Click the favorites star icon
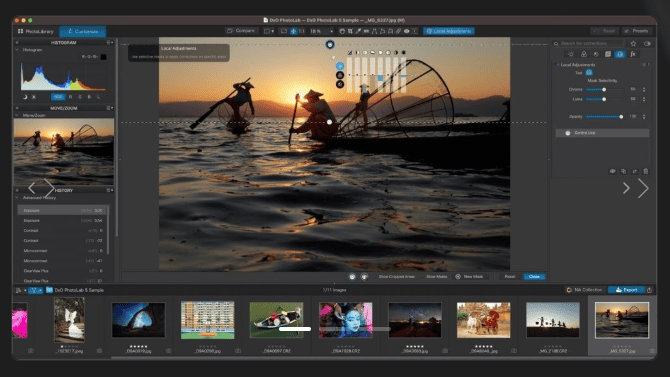 [633, 44]
